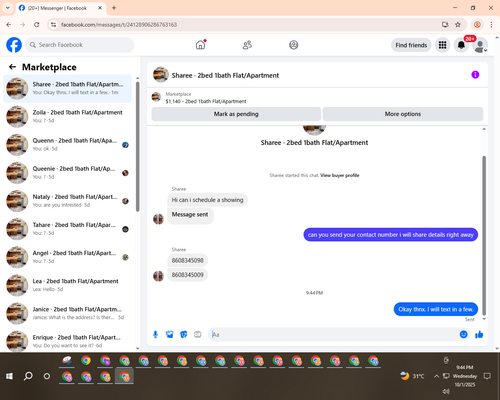The height and width of the screenshot is (400, 500).
Task: Click the address bar URL
Action: (119, 25)
